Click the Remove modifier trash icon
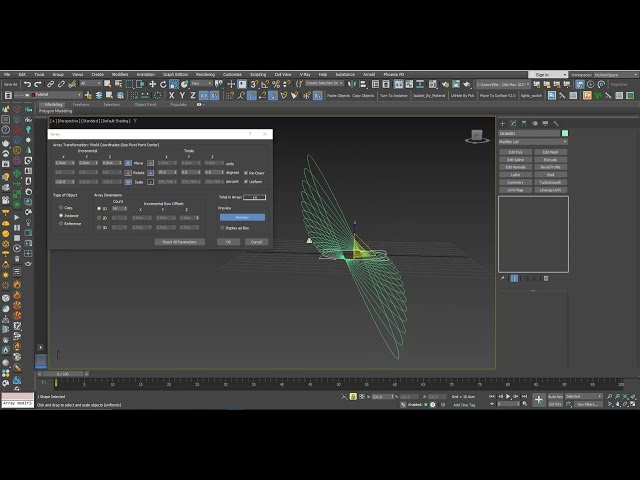Viewport: 640px width, 480px height. click(x=546, y=278)
